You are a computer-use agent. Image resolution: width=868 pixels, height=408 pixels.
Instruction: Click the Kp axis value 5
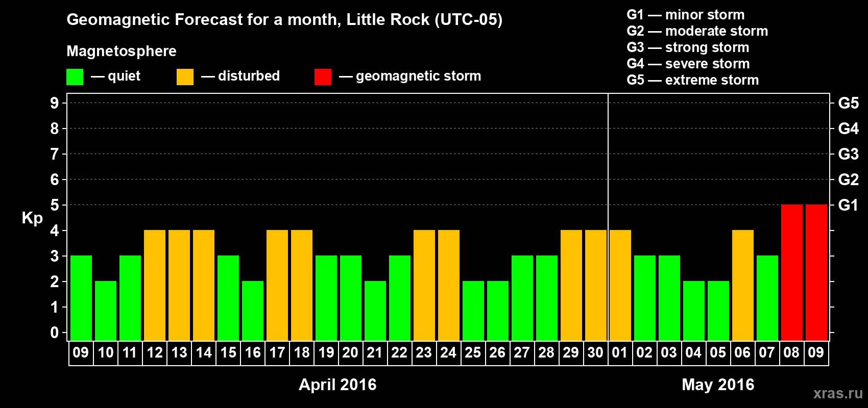click(x=55, y=205)
